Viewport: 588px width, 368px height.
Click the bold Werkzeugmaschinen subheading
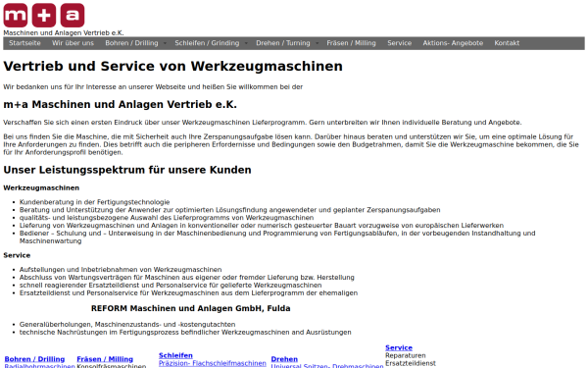[41, 187]
